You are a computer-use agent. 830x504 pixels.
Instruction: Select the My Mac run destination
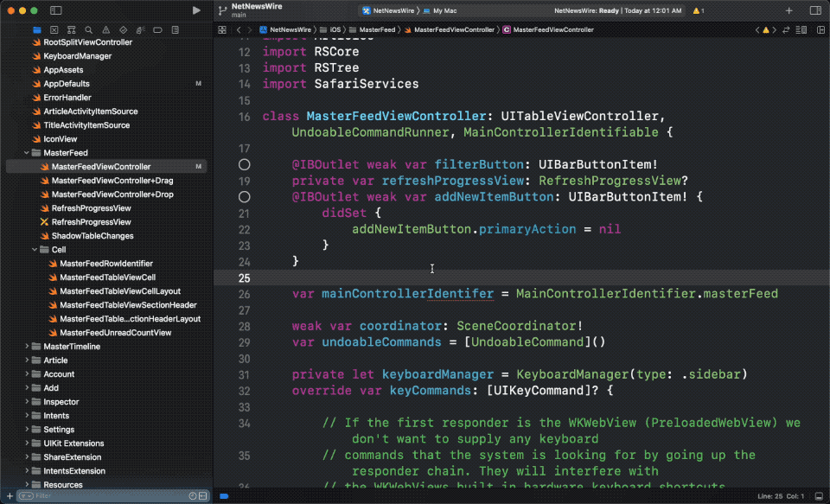tap(444, 10)
